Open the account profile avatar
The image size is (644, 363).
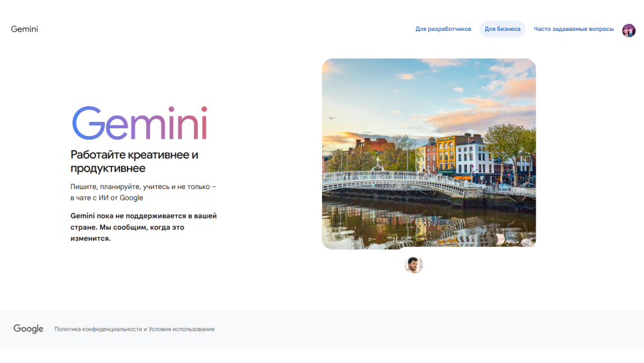pos(629,30)
